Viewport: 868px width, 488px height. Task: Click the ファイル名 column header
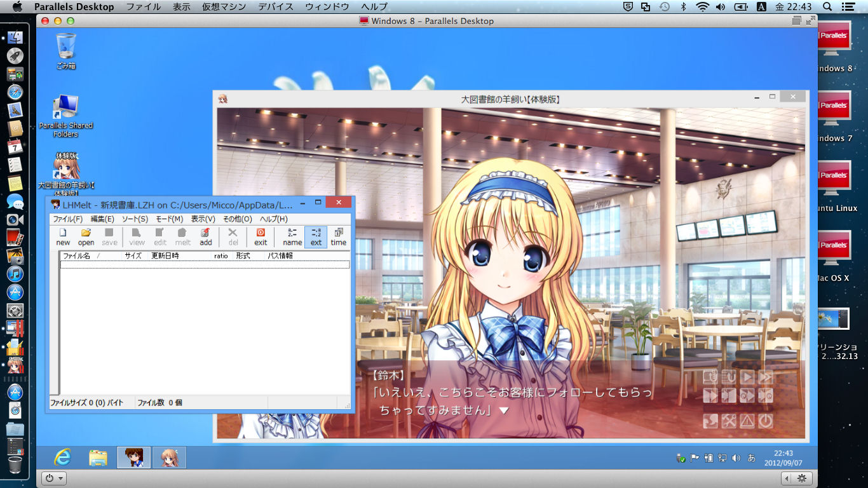(x=91, y=255)
